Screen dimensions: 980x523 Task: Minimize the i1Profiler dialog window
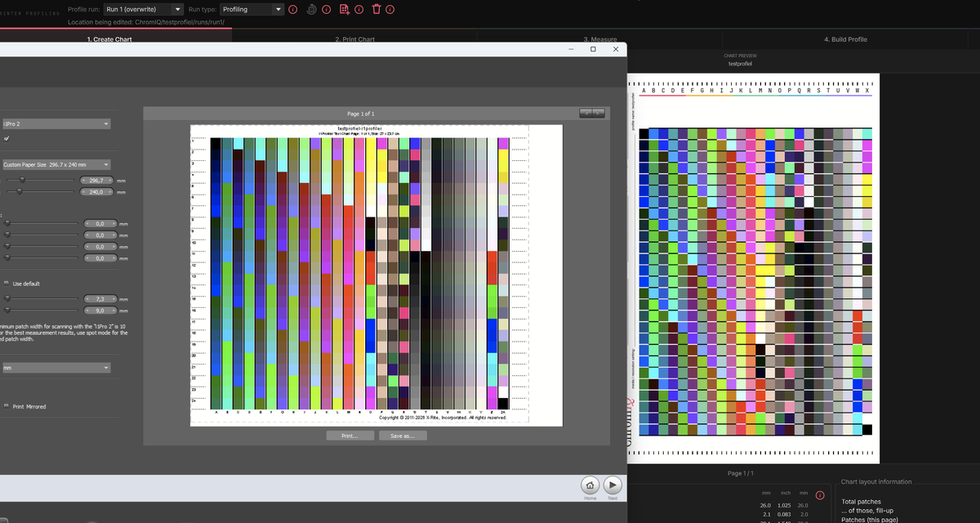click(572, 49)
